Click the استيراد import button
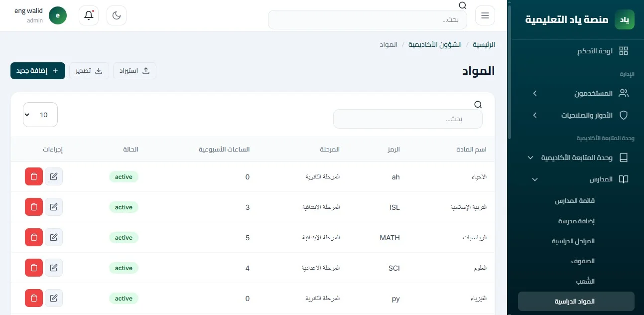This screenshot has width=644, height=315. (x=134, y=71)
